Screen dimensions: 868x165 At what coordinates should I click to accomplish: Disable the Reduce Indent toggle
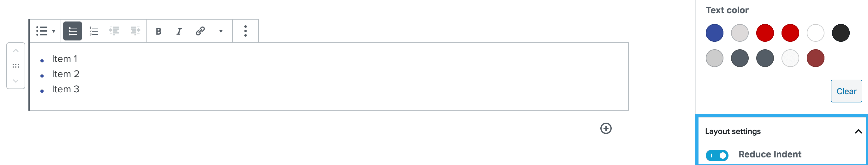click(x=717, y=155)
